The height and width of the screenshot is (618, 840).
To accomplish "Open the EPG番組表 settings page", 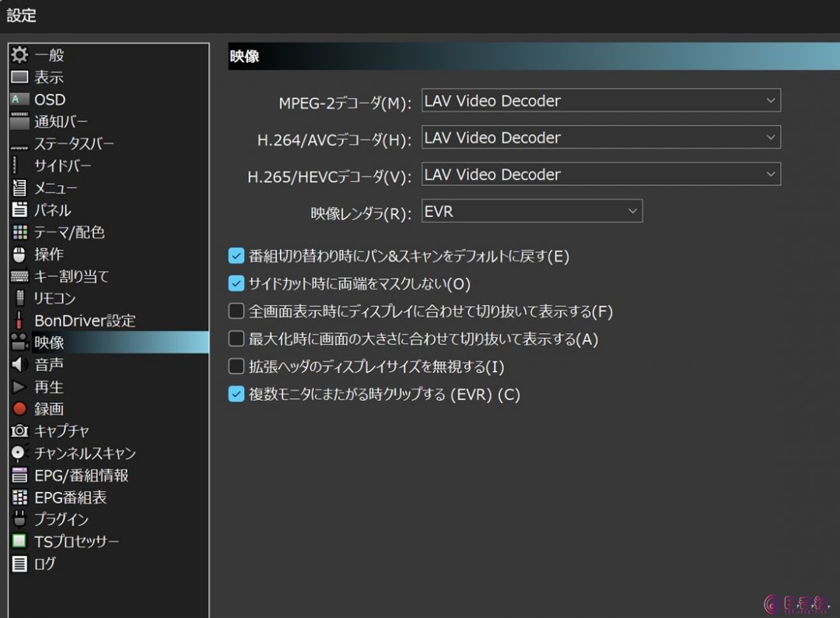I will pyautogui.click(x=70, y=497).
